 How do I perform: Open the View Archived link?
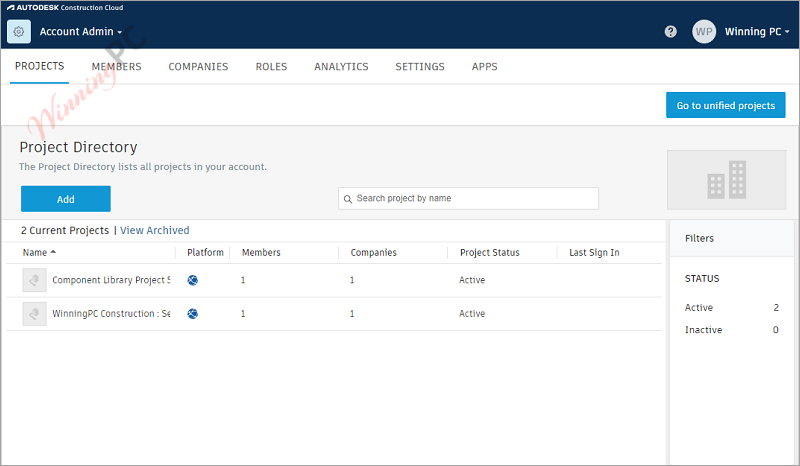click(155, 230)
